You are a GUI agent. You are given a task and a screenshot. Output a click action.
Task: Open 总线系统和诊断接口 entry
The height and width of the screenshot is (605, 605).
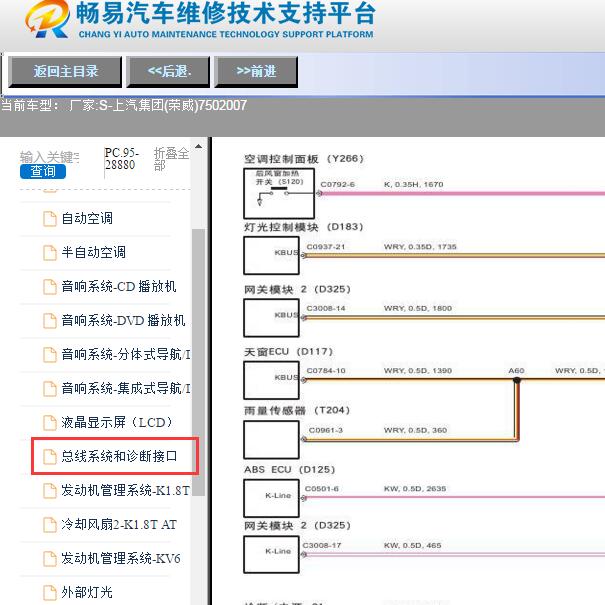click(119, 456)
